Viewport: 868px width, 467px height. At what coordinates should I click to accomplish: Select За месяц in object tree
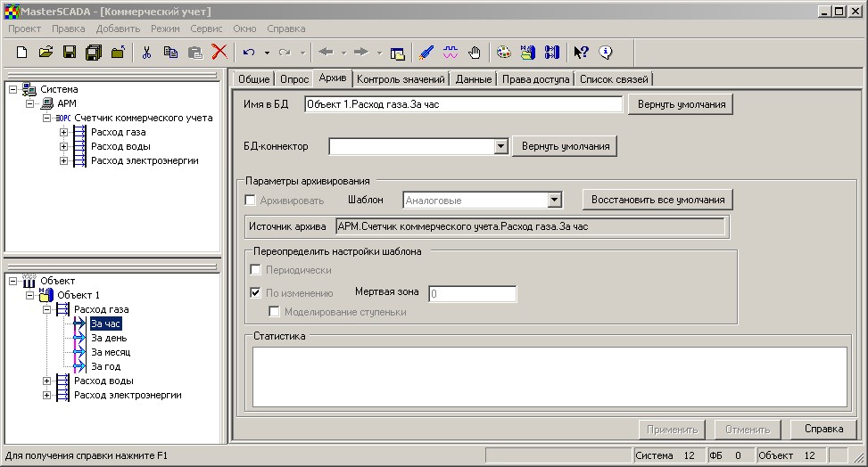tap(111, 352)
